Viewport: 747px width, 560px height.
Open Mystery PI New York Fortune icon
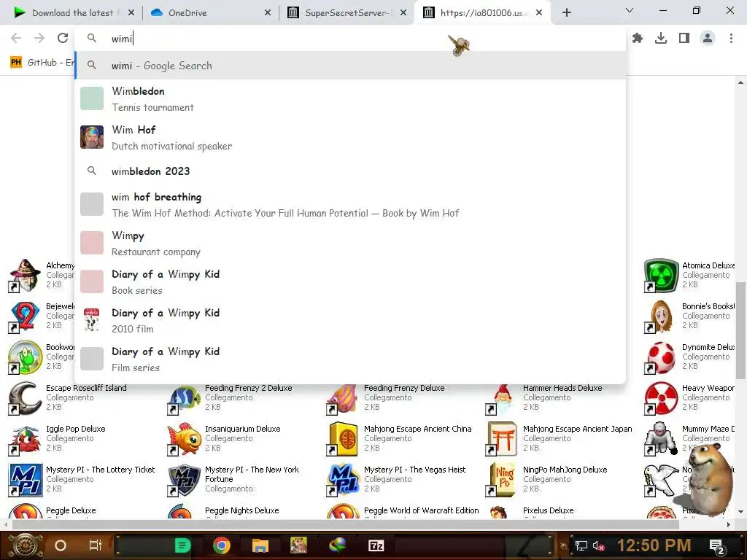(184, 480)
